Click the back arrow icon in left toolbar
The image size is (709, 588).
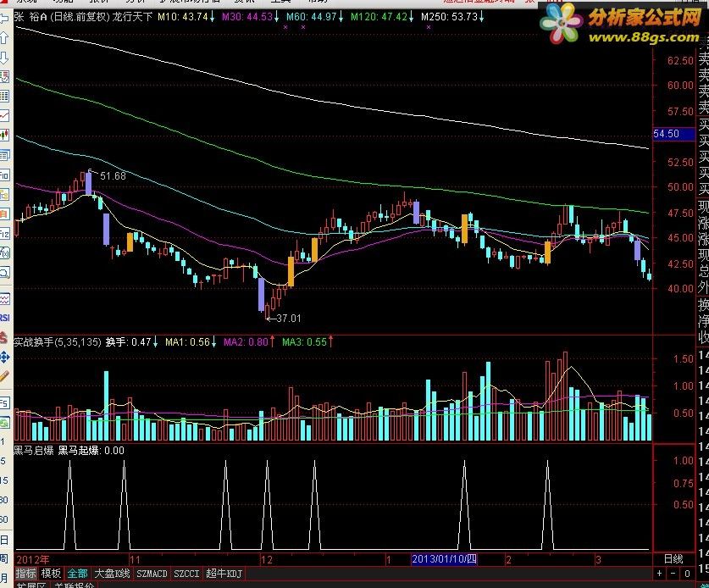3,19
